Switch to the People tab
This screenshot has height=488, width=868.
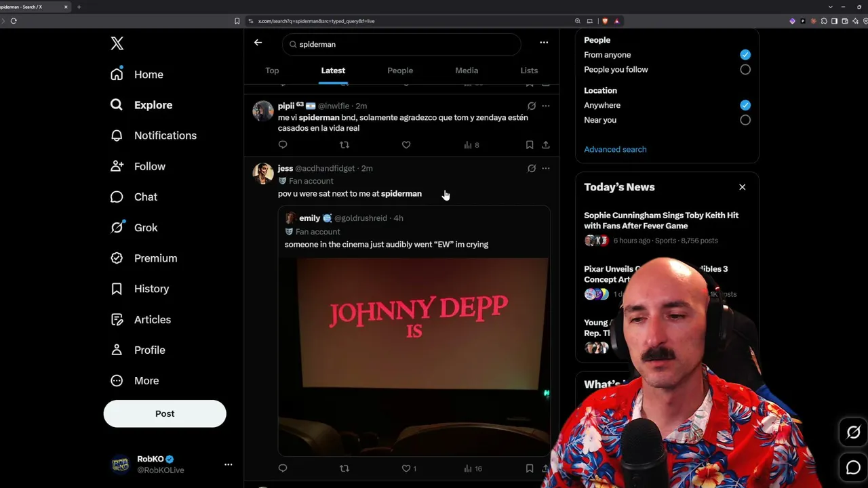coord(400,70)
